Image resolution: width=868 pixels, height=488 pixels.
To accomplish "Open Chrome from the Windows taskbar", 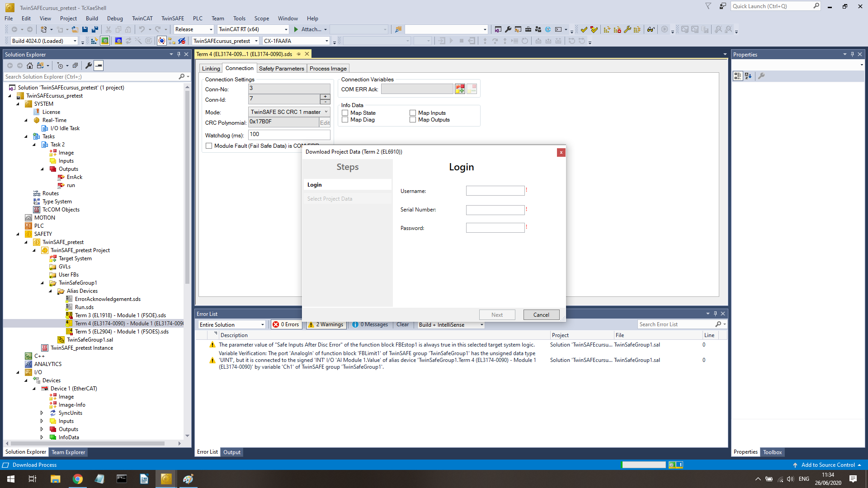I will 77,479.
